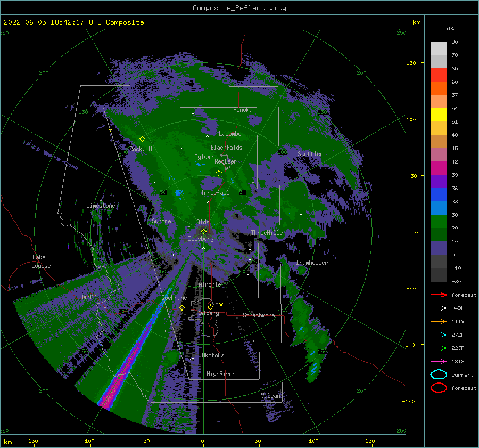This screenshot has height=448, width=479.
Task: Click the 18TS legend label
Action: coord(458,361)
